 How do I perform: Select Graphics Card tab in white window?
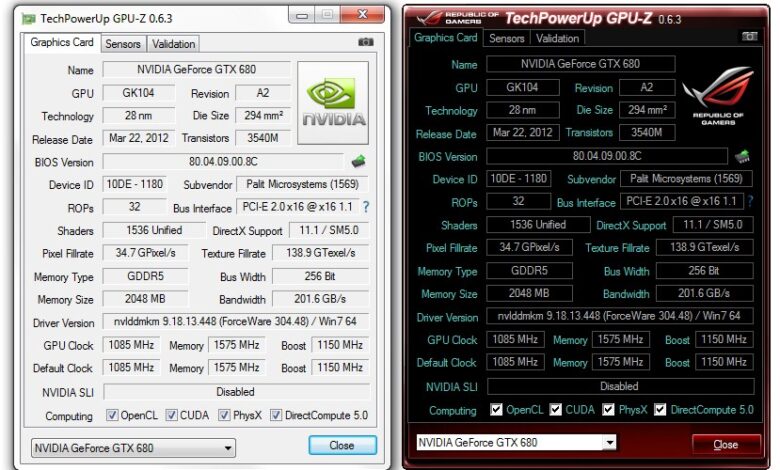(x=62, y=43)
